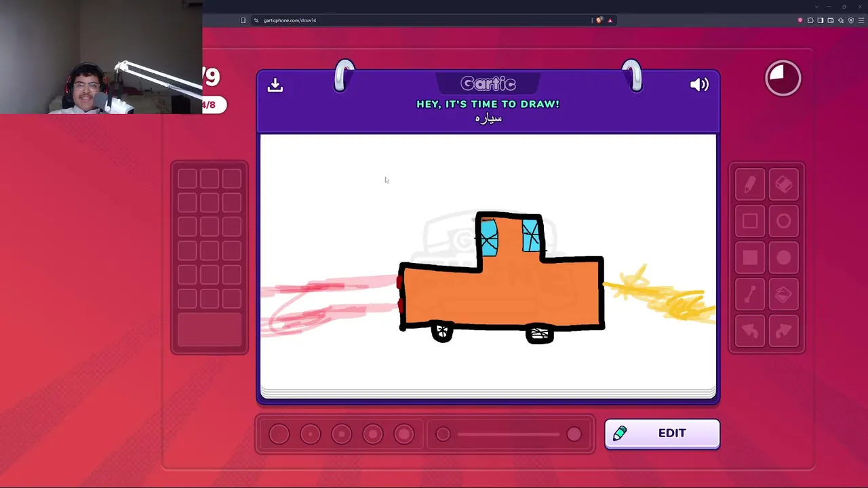Pick the middle brush thickness
Image resolution: width=868 pixels, height=488 pixels.
(341, 434)
